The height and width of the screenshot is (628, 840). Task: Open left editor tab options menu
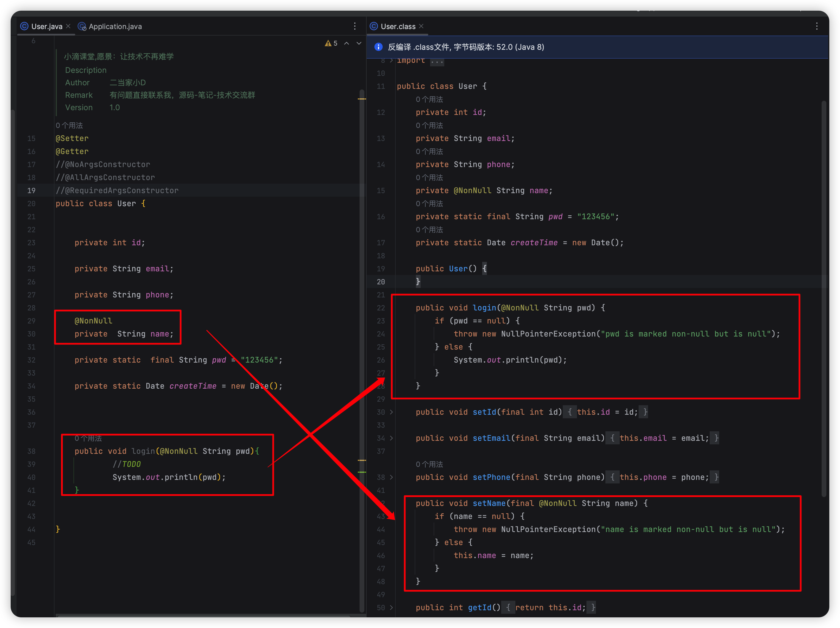(355, 26)
